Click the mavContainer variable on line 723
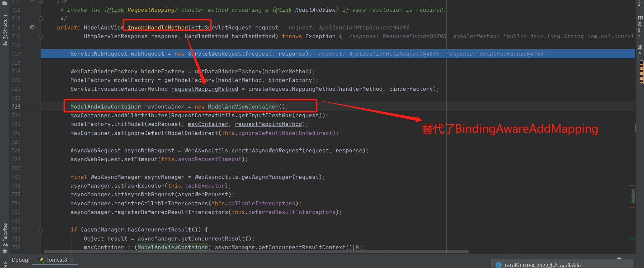 tap(164, 107)
